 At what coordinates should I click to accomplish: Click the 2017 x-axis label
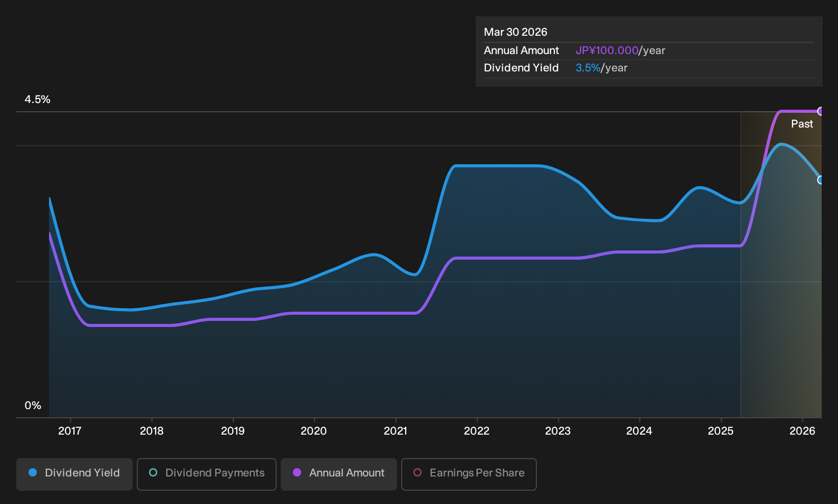70,431
